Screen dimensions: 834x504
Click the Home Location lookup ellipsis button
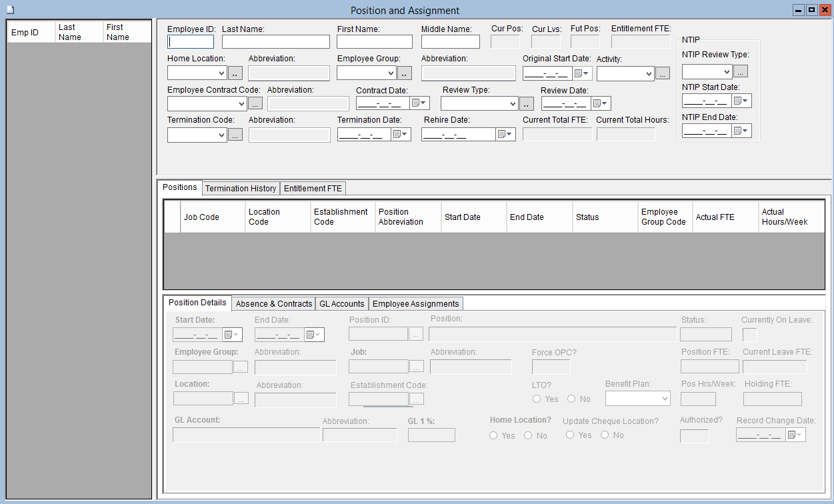[235, 73]
